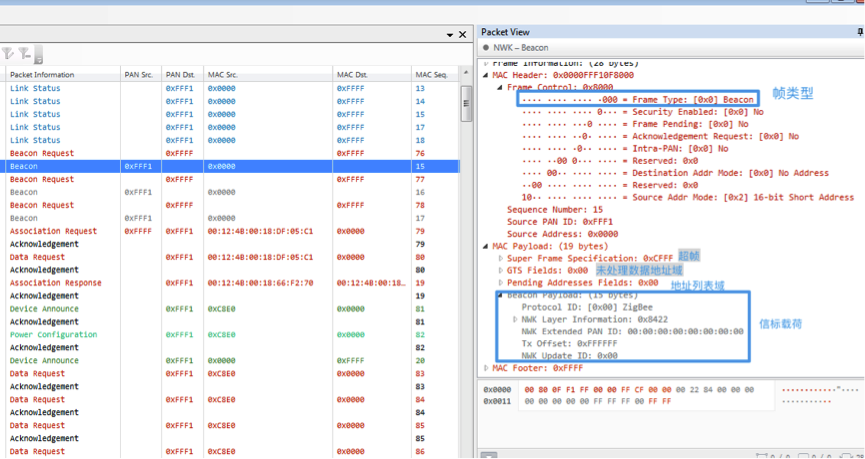Sort by Packet Information column header
Screen dimensions: 865x459
click(x=42, y=74)
